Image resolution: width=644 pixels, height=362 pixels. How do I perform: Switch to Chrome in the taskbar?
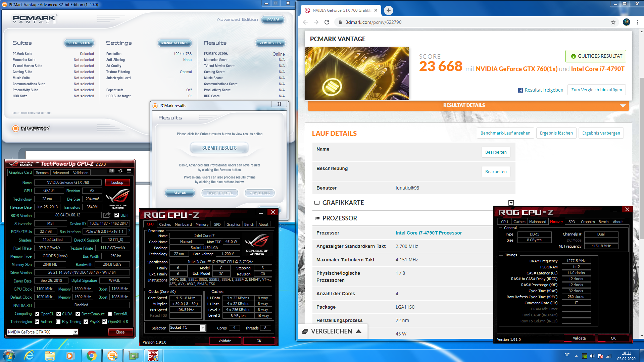coord(91,356)
